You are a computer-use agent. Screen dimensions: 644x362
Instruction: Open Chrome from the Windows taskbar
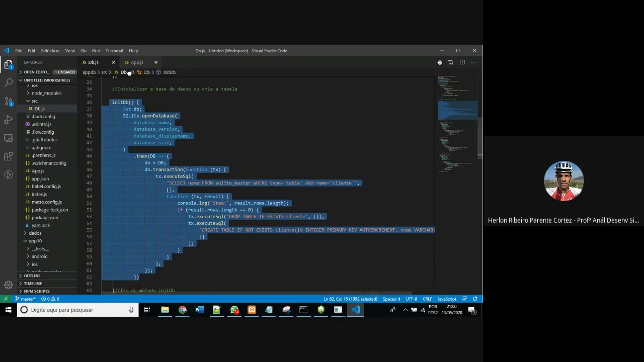pos(182,310)
